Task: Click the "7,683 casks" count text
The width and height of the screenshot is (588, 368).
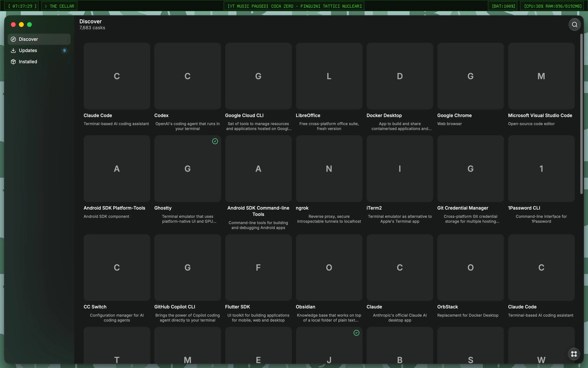Action: tap(92, 28)
